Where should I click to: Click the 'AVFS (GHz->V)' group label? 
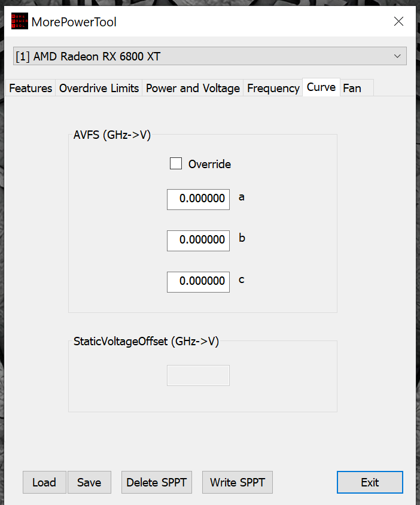click(112, 135)
